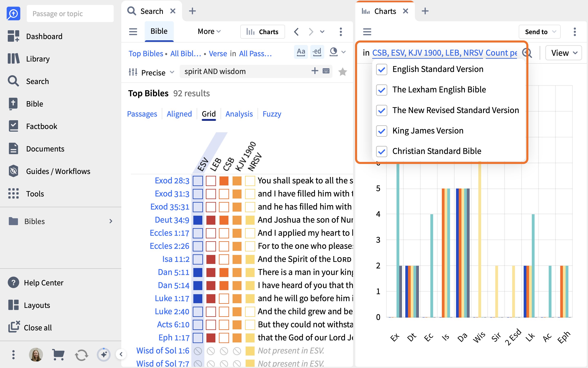Uncheck King James Version
588x368 pixels.
[381, 131]
